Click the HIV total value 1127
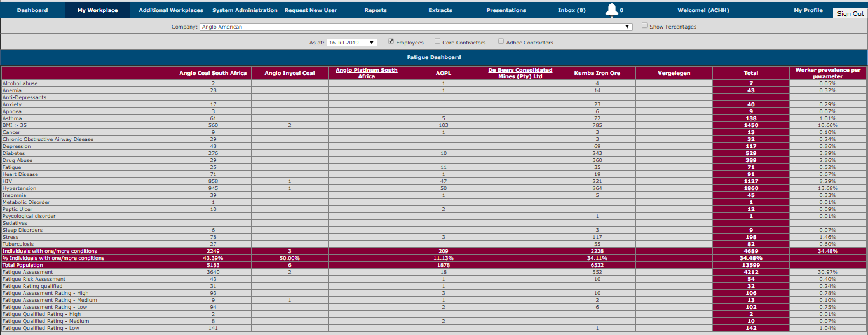This screenshot has height=335, width=868. pyautogui.click(x=751, y=181)
